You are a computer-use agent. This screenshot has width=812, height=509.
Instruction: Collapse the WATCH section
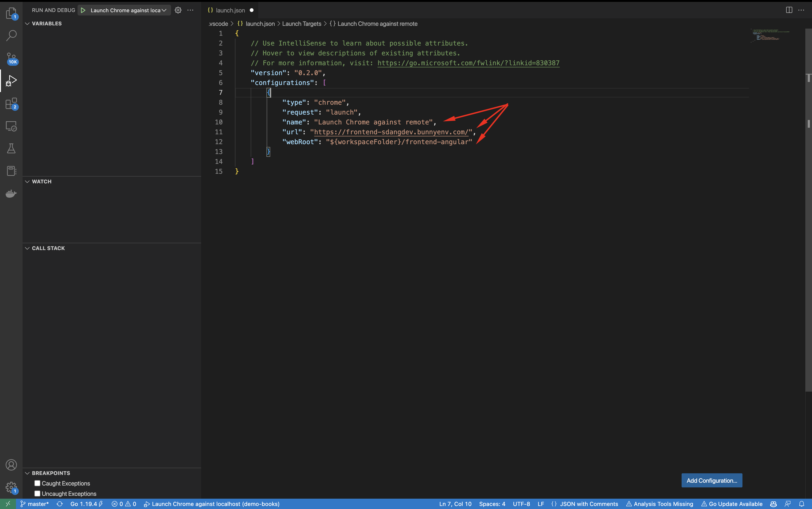pos(27,181)
